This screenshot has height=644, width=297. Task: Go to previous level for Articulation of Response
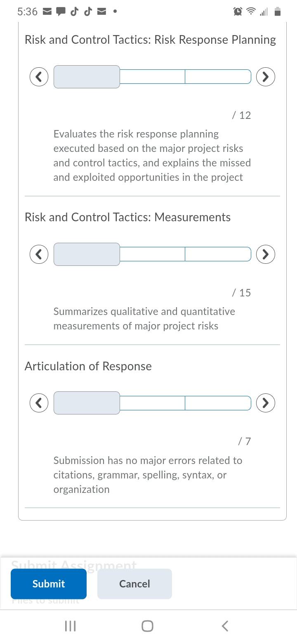(x=39, y=402)
